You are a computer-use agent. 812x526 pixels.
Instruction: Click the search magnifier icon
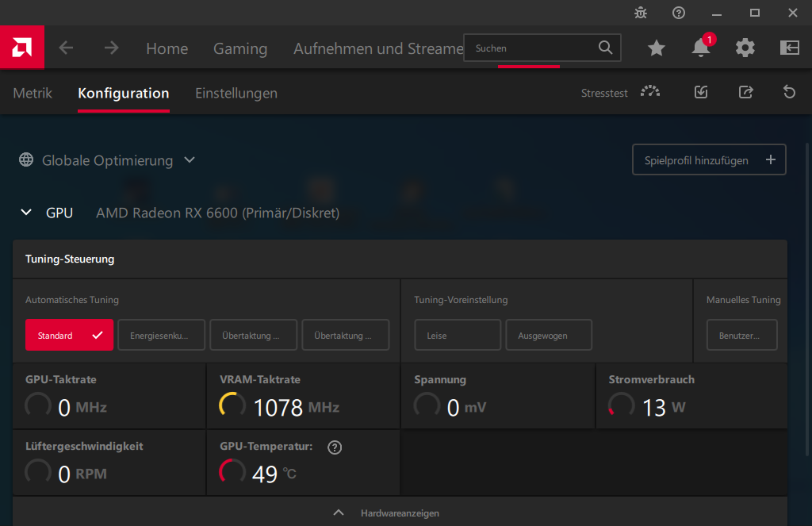pyautogui.click(x=605, y=48)
